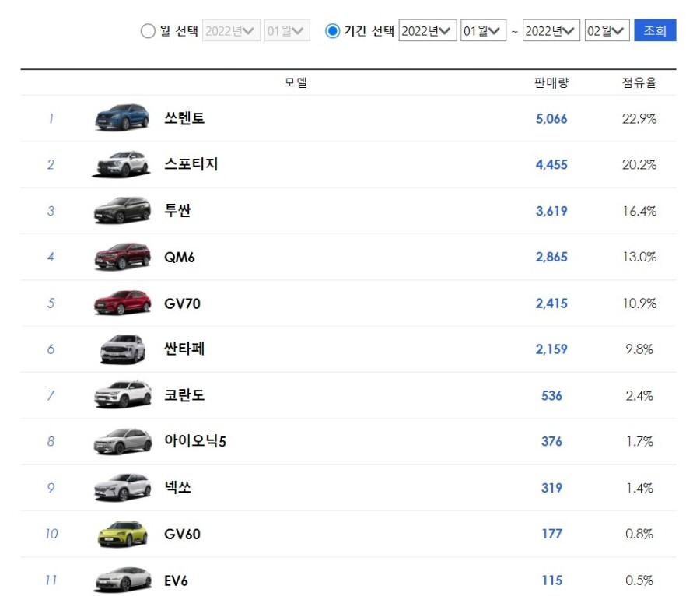Click the 20.2% share value
700x596 pixels.
(x=639, y=165)
